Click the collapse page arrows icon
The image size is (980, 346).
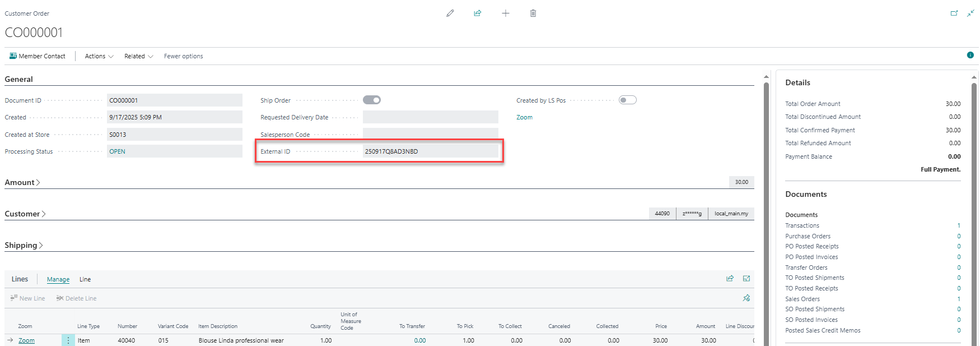click(970, 13)
